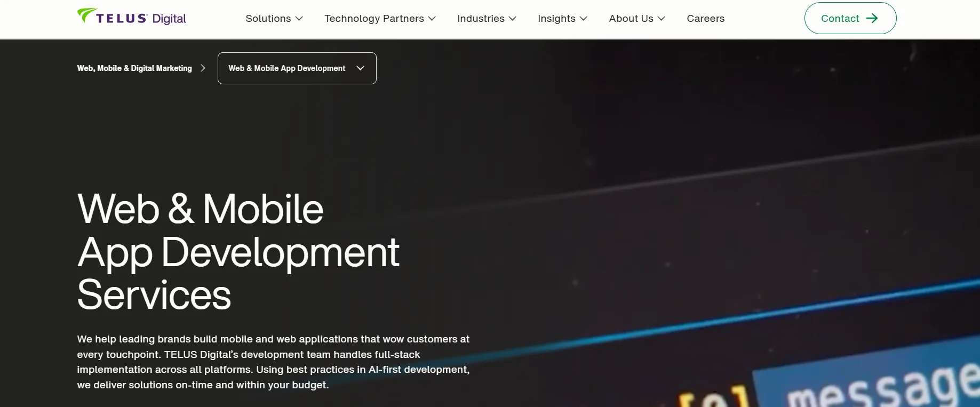Open the About Us menu
The width and height of the screenshot is (980, 407).
pos(637,19)
